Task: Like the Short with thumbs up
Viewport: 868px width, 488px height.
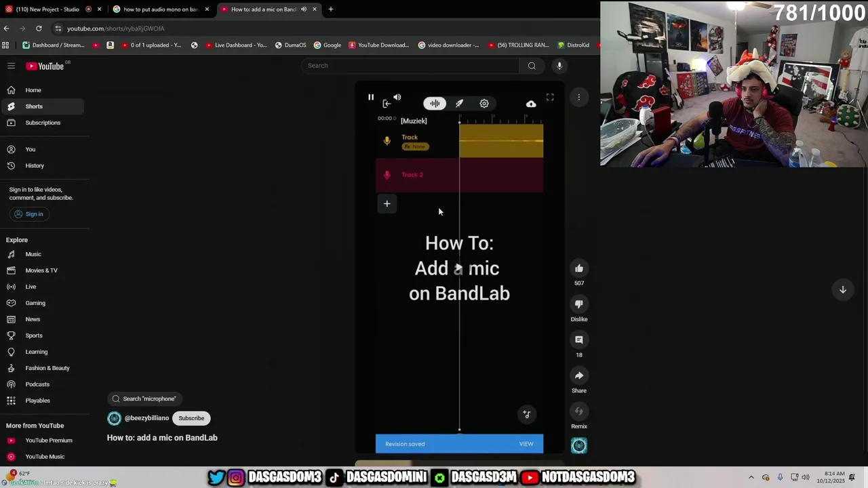Action: pyautogui.click(x=579, y=268)
